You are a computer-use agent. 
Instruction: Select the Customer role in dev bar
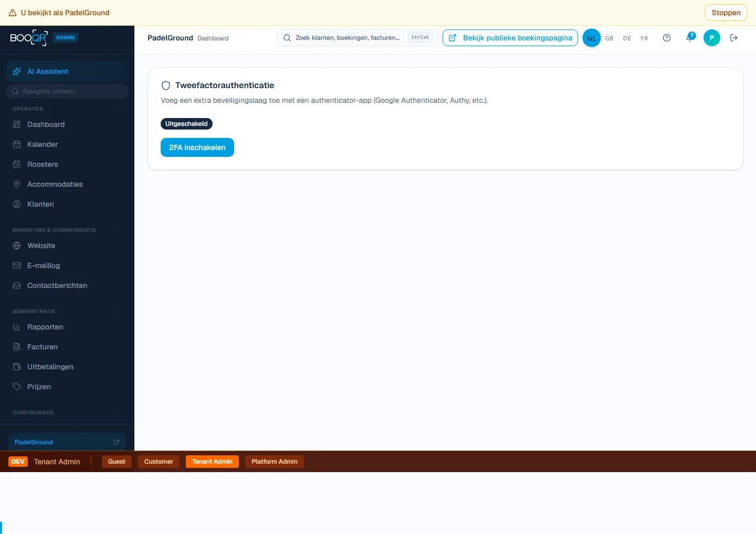click(159, 462)
